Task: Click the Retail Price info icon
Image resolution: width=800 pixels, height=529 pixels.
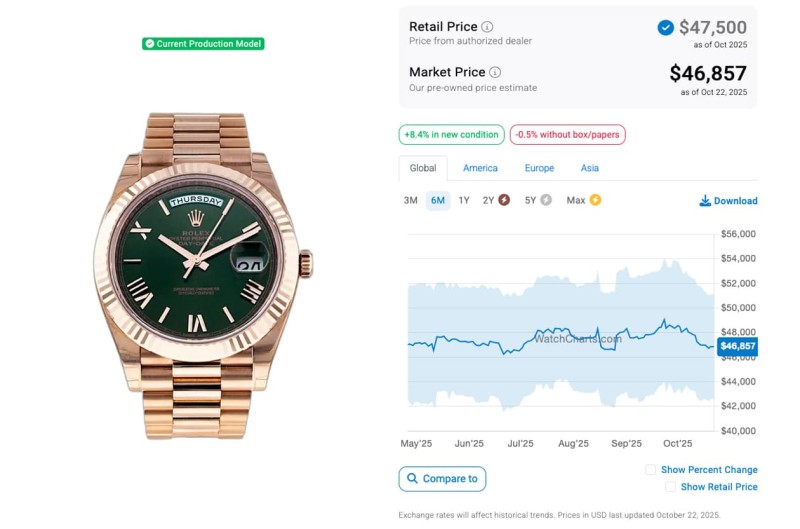Action: [487, 27]
